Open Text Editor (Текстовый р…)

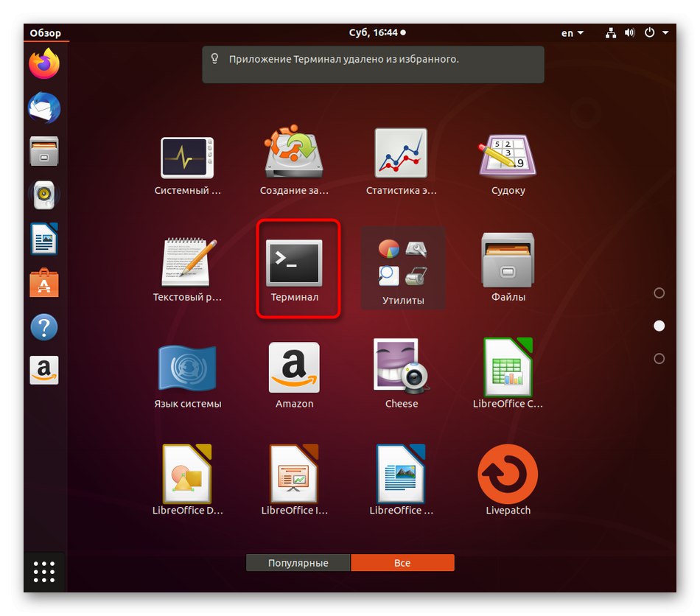pos(187,270)
